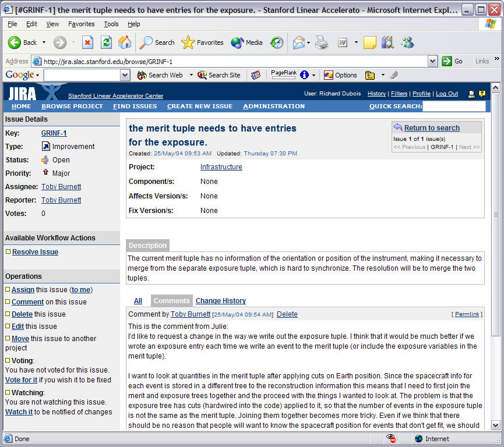Click the Research books icon
This screenshot has height=447, width=504.
coord(387,42)
